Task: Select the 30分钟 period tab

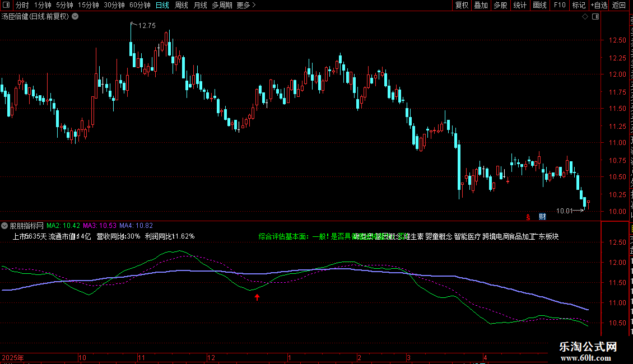Action: (x=114, y=5)
